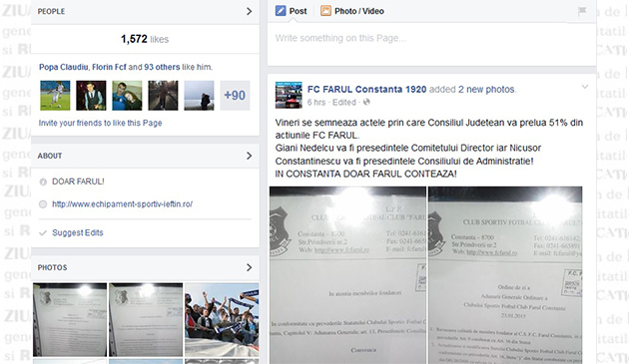
Task: Click the checkmark icon beside Suggest Edits
Action: (43, 233)
